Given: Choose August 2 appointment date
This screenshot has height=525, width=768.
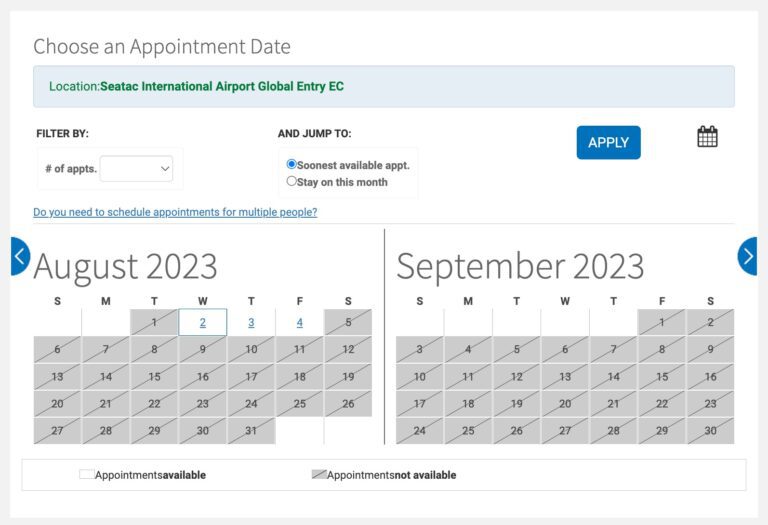Looking at the screenshot, I should 203,322.
